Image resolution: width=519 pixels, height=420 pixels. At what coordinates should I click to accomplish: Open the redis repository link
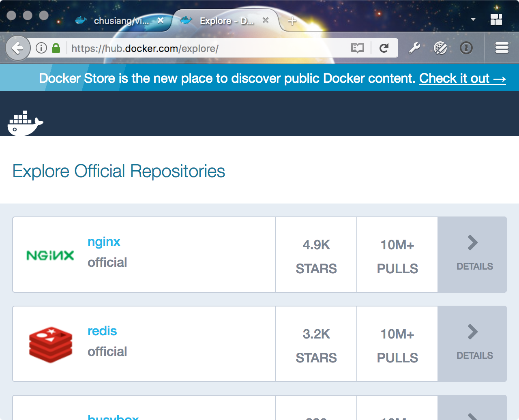[x=102, y=331]
